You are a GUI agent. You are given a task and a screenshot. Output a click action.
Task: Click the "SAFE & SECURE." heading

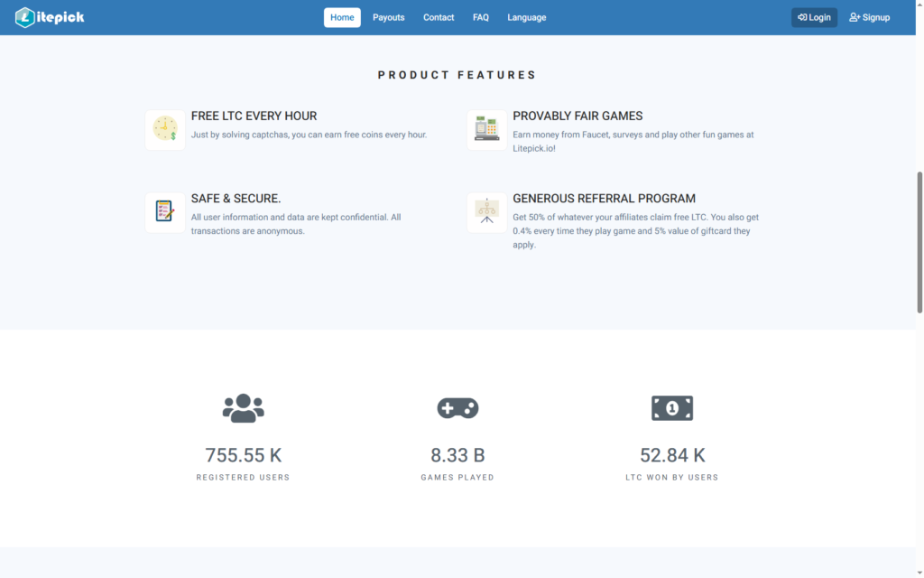[x=236, y=199]
